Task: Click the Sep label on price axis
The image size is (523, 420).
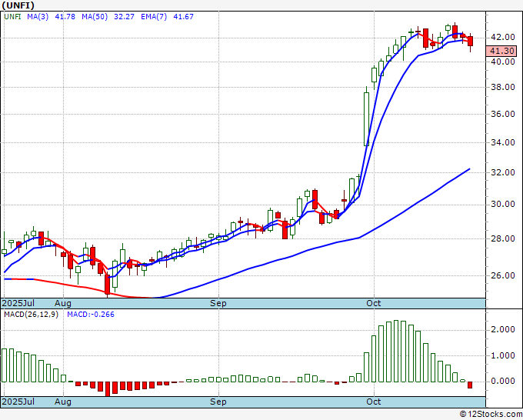Action: click(218, 303)
